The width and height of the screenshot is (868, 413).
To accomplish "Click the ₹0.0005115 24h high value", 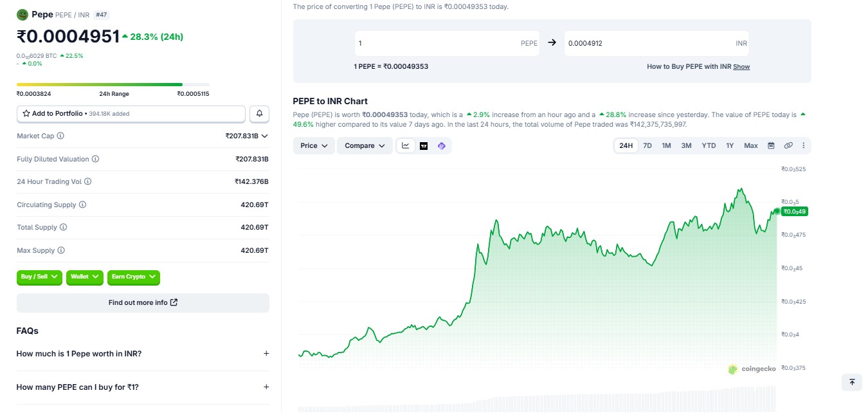I will pyautogui.click(x=194, y=94).
